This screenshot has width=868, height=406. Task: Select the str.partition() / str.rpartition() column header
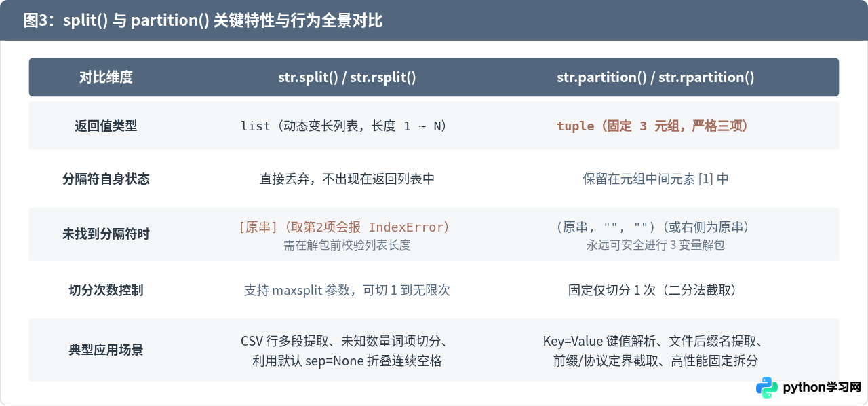(655, 77)
